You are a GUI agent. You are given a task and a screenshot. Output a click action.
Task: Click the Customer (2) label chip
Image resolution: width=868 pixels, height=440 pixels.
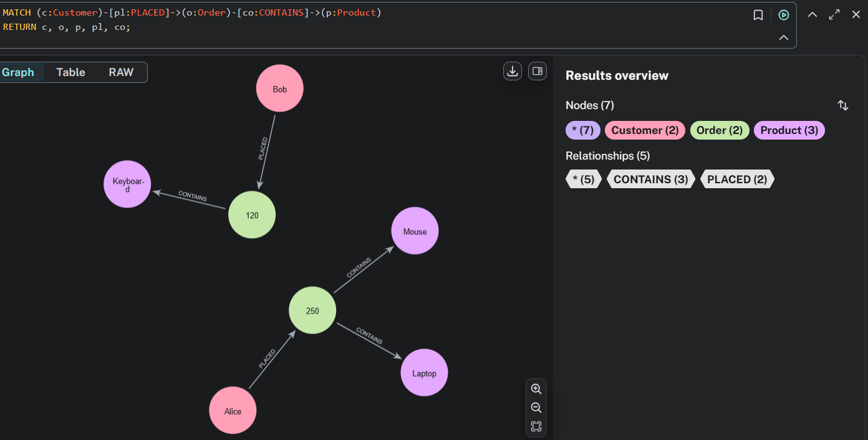pos(645,130)
